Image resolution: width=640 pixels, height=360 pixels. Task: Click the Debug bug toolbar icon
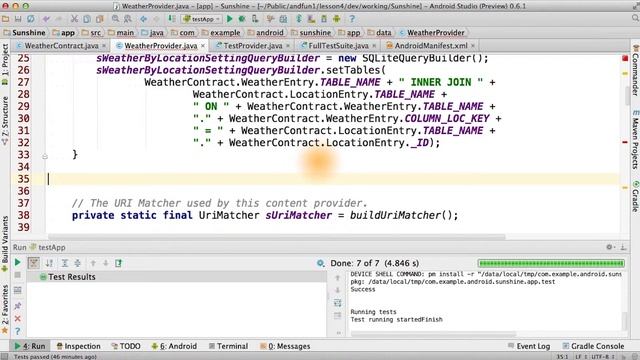pyautogui.click(x=242, y=19)
